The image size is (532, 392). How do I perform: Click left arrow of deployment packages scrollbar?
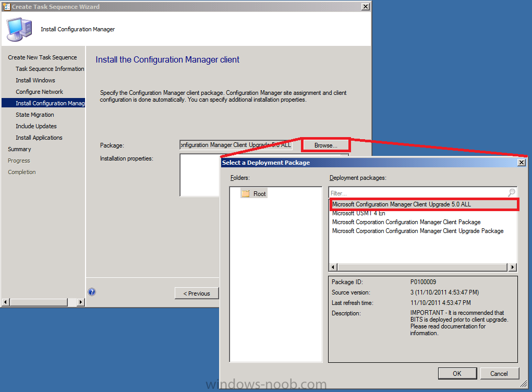333,267
